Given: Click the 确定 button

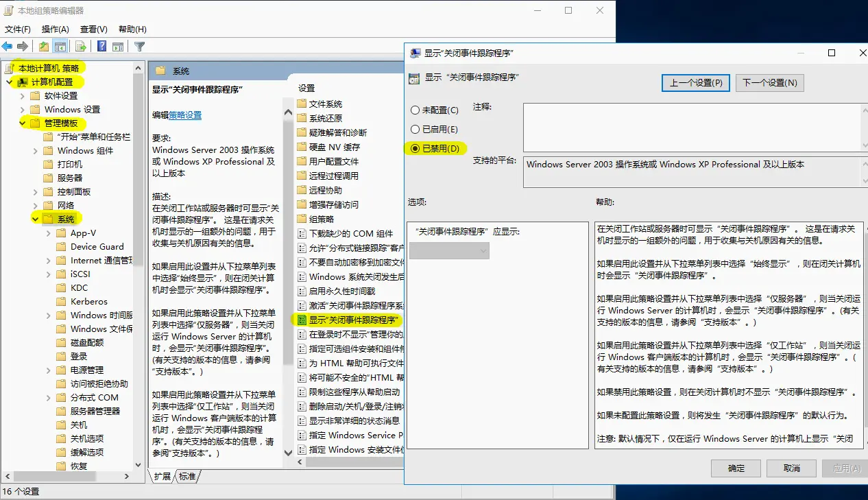Looking at the screenshot, I should click(x=736, y=468).
